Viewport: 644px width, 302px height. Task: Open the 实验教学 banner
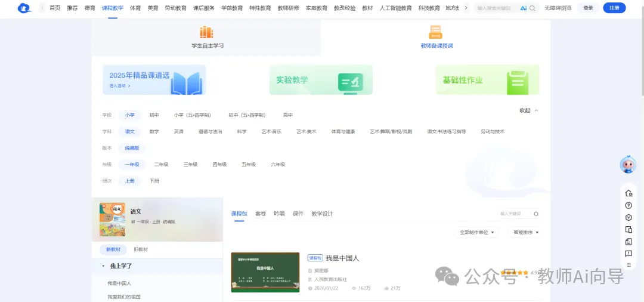321,80
